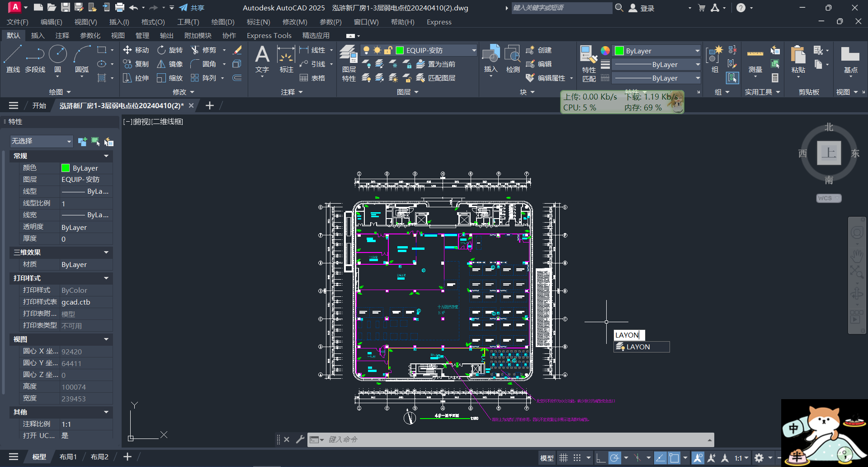The width and height of the screenshot is (868, 467).
Task: Click the 键入命令 command line field
Action: (515, 439)
